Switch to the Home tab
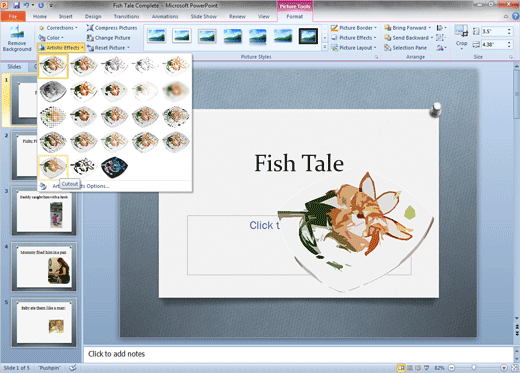Image resolution: width=520 pixels, height=373 pixels. [40, 16]
